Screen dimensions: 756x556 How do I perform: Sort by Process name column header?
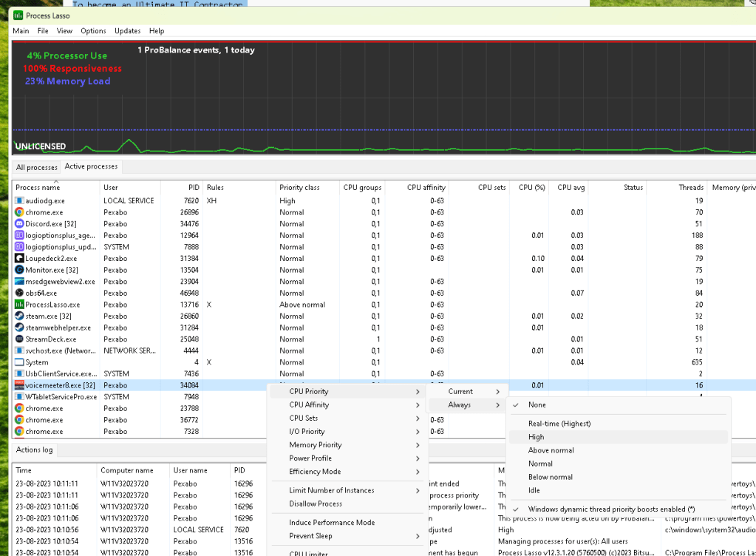tap(56, 188)
